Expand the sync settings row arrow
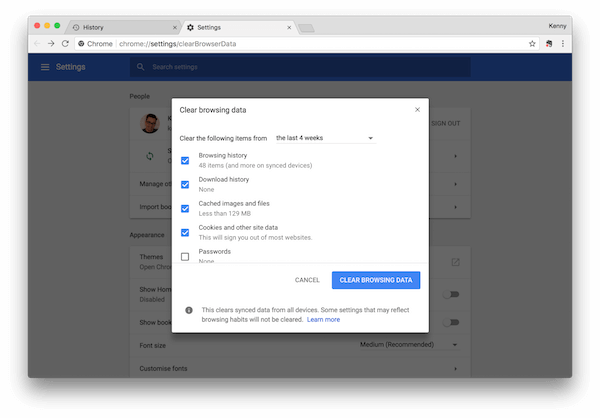600x418 pixels. click(455, 156)
